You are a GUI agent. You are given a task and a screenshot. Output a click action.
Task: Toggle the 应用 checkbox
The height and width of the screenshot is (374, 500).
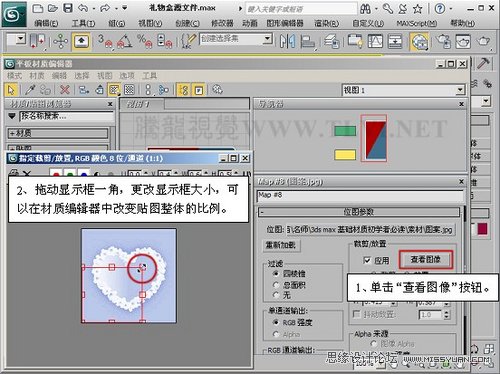[x=367, y=260]
